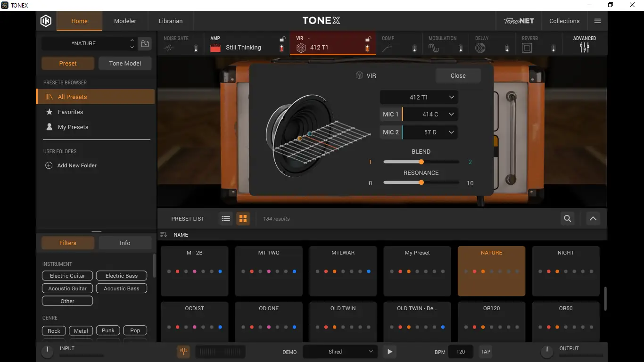
Task: Click the RESONANCE slider handle
Action: click(x=421, y=183)
